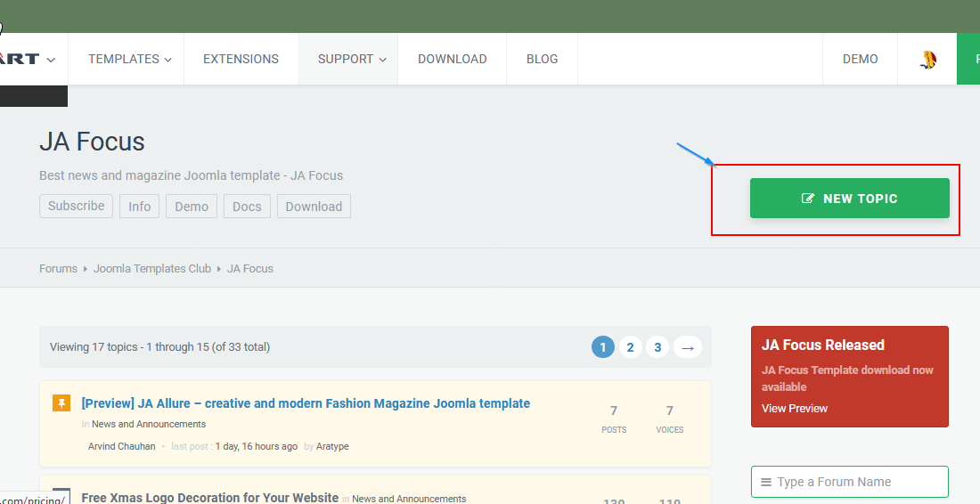
Task: Click View Preview in red banner
Action: click(795, 409)
